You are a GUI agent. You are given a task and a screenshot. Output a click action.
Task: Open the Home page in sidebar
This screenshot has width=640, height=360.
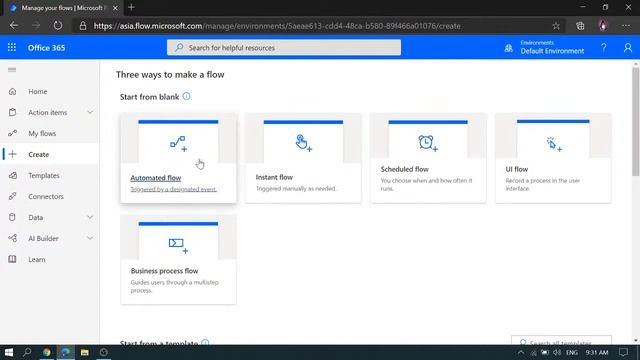[38, 91]
